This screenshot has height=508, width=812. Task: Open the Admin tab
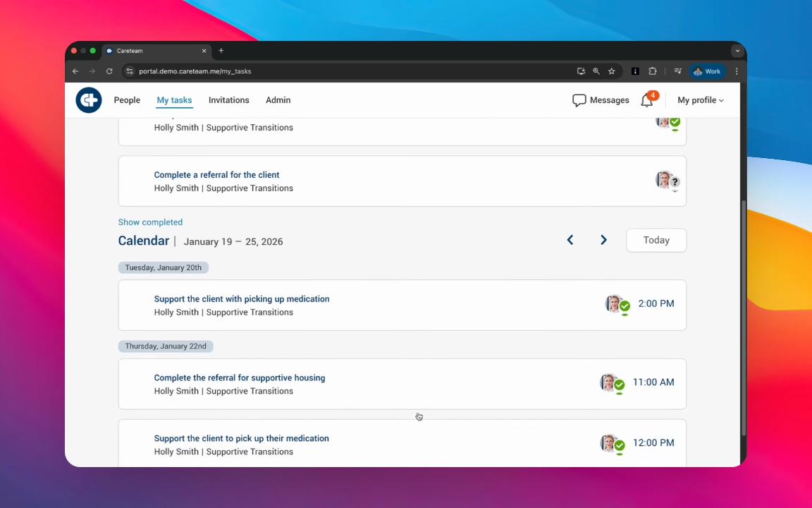pyautogui.click(x=278, y=100)
